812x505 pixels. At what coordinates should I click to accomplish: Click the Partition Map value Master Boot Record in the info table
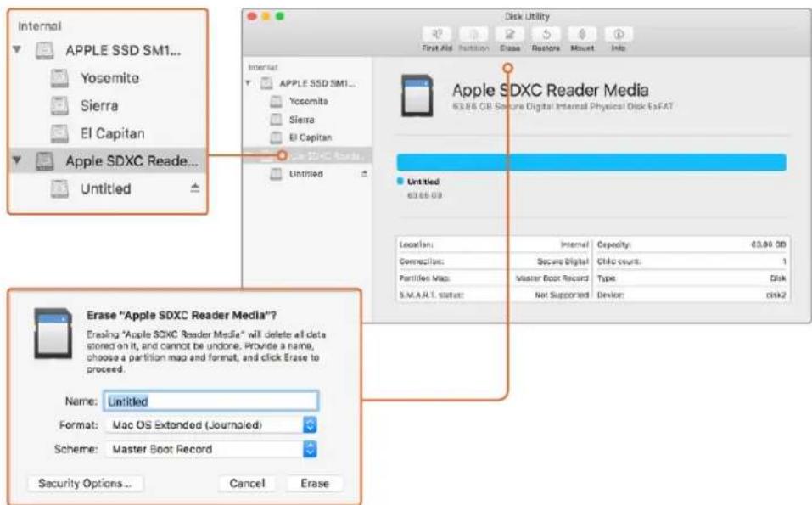552,278
